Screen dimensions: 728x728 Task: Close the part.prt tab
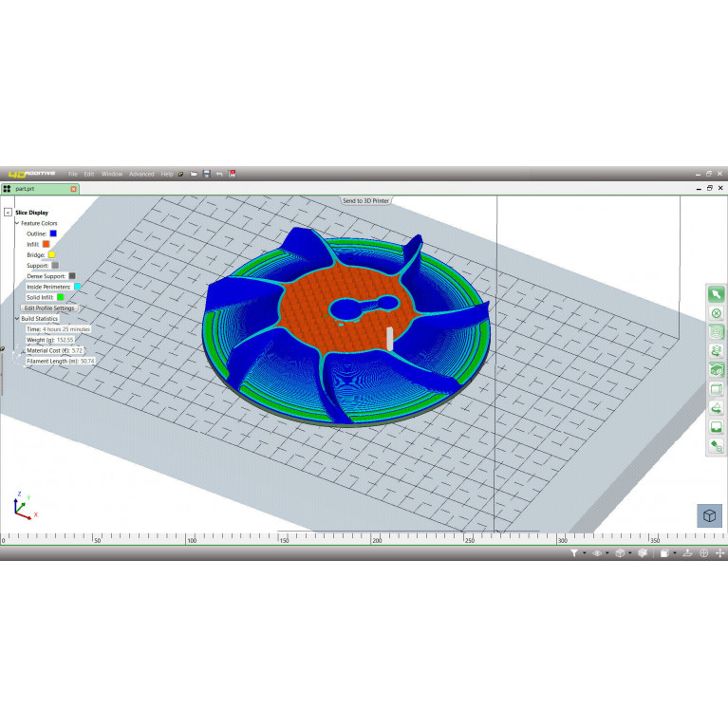pyautogui.click(x=74, y=189)
